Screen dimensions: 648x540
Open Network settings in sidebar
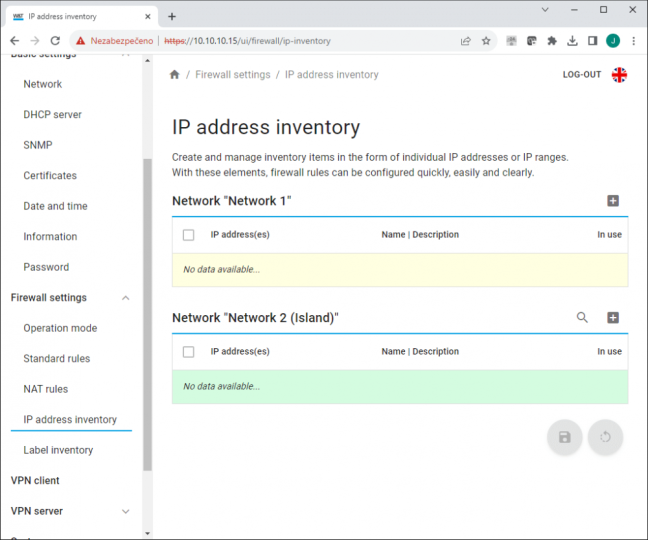tap(43, 84)
